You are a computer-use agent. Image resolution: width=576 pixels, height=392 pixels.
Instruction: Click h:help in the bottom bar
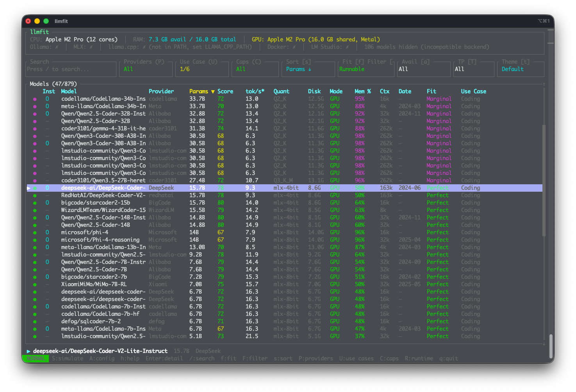[130, 358]
